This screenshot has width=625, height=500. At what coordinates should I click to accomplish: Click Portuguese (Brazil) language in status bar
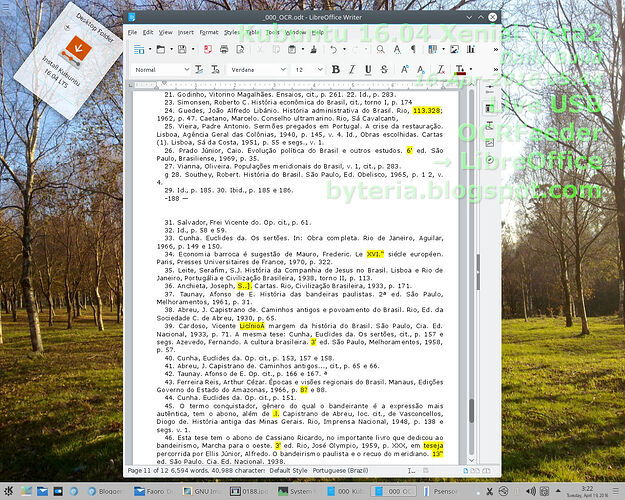point(338,469)
